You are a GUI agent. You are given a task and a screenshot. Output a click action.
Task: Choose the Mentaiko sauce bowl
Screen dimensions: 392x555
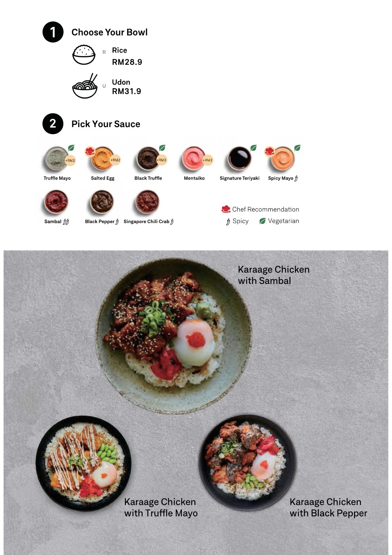[x=194, y=159]
